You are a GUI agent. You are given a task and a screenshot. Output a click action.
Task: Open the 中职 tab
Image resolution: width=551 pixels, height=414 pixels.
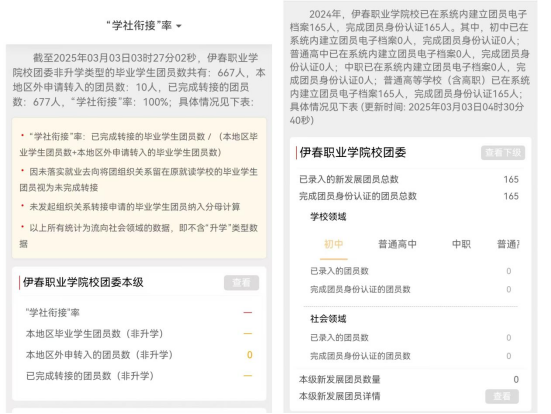pos(461,244)
